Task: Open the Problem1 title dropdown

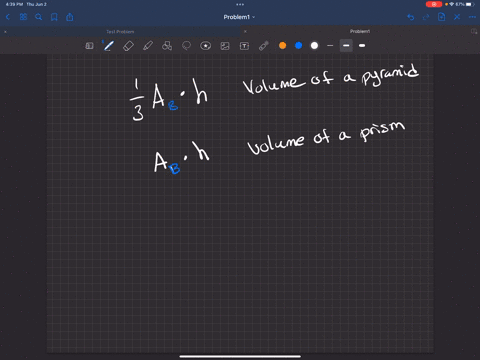Action: click(x=239, y=17)
